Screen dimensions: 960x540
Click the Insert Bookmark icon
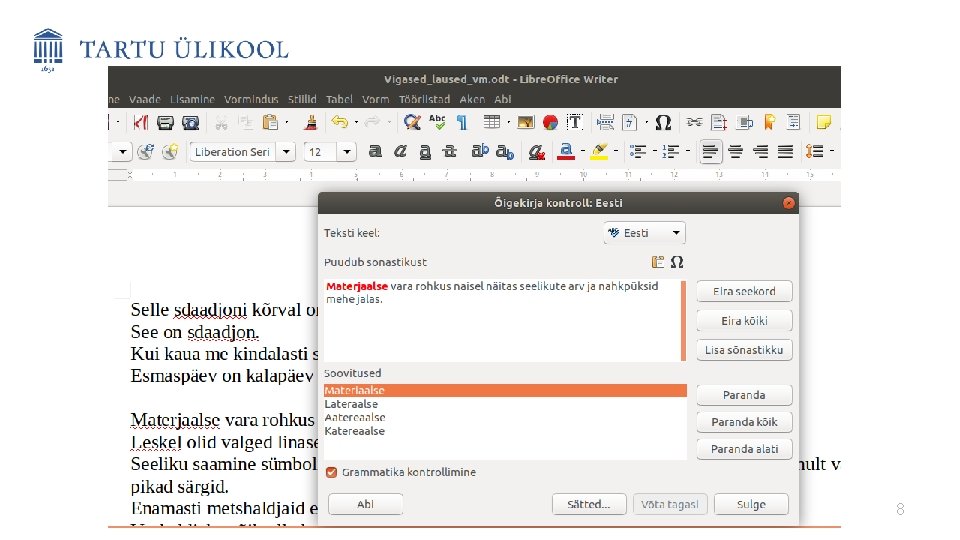[770, 122]
